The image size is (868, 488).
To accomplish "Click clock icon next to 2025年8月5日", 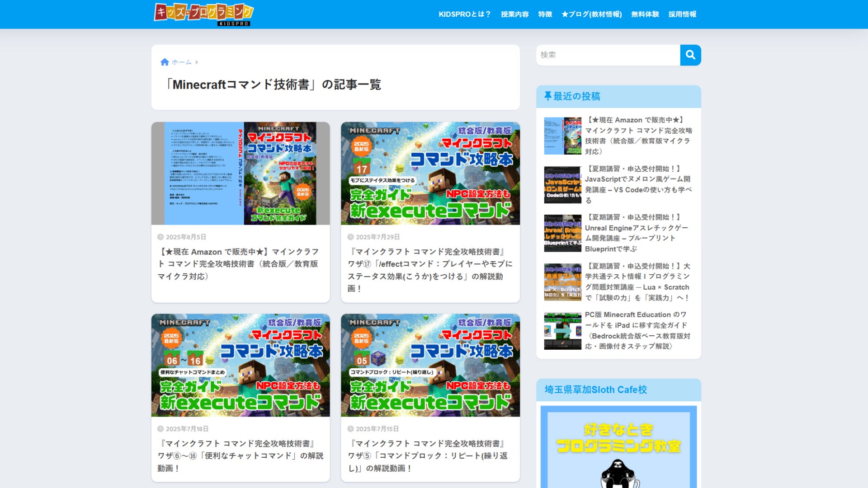I will click(160, 237).
